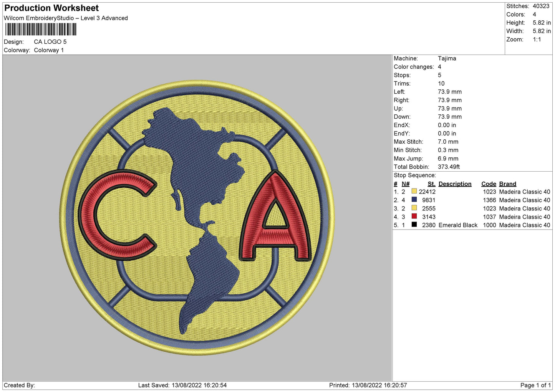Click the black swatch for Emerald Black
Screen dimensions: 555x392
click(414, 225)
